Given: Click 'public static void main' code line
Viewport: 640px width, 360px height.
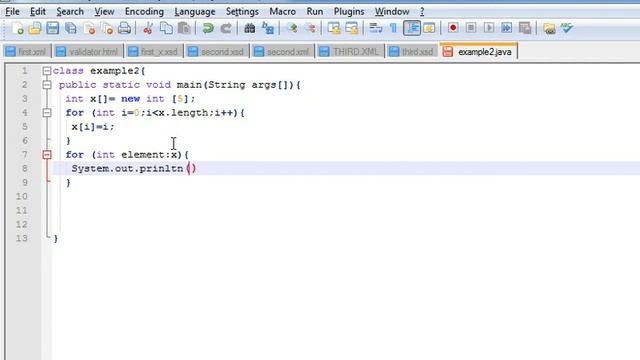Looking at the screenshot, I should pyautogui.click(x=180, y=85).
